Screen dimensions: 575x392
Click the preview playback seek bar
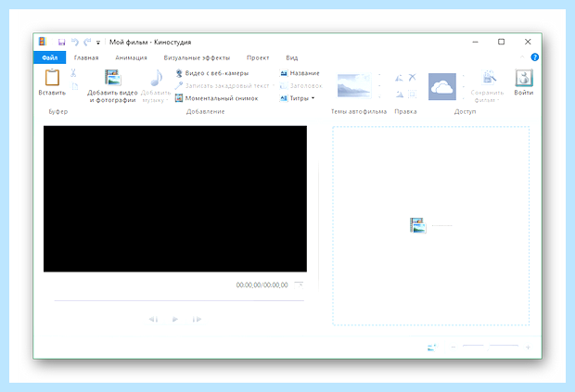(x=179, y=300)
